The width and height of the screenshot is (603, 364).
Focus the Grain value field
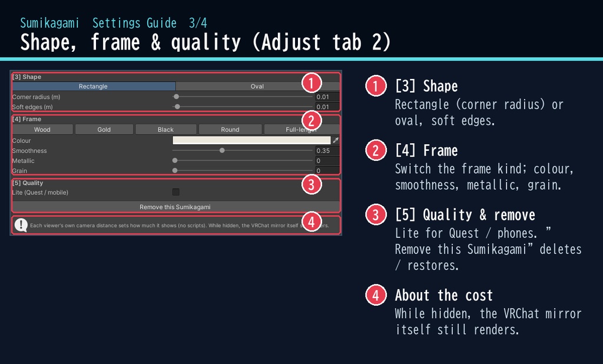(x=327, y=170)
